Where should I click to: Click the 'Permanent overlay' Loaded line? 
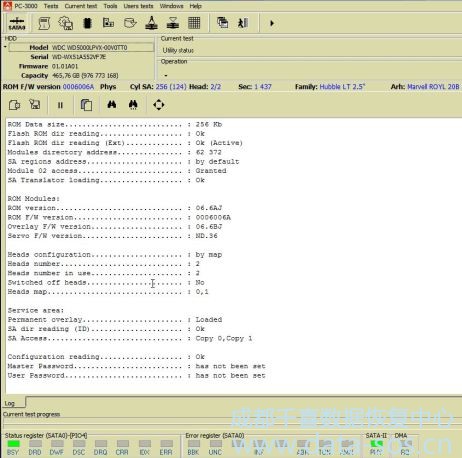115,320
